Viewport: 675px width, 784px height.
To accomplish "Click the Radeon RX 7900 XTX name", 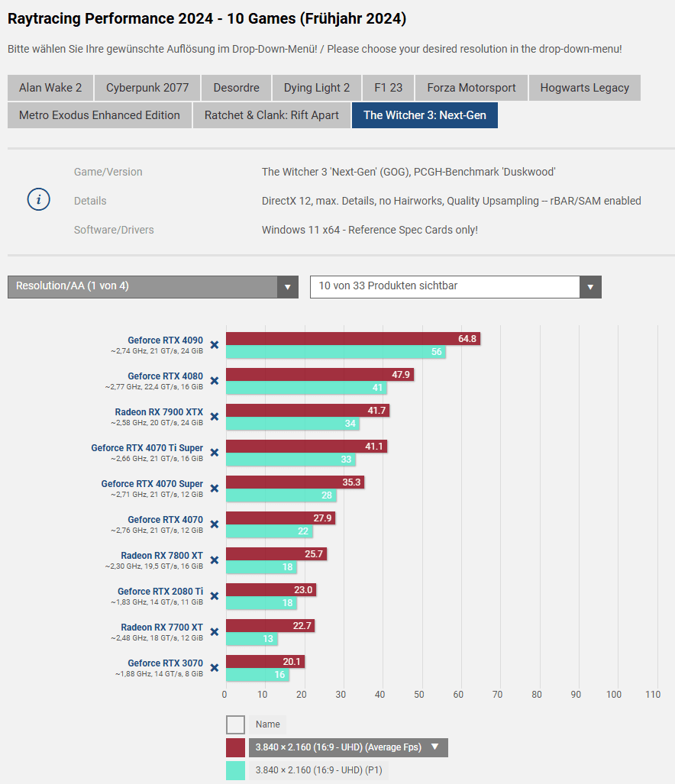I will (159, 412).
